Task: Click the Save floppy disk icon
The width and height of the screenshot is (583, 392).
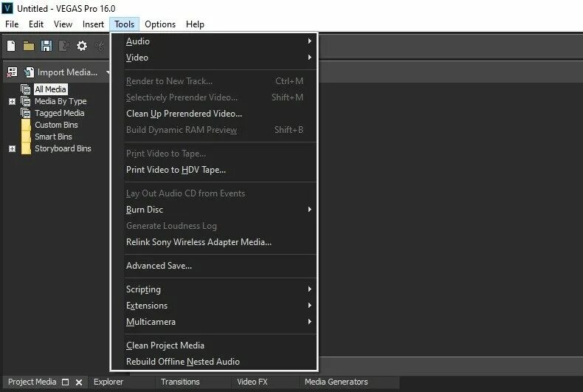Action: pyautogui.click(x=46, y=46)
